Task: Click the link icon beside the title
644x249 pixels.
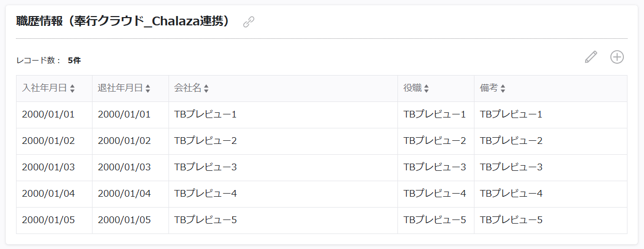Action: (x=249, y=22)
